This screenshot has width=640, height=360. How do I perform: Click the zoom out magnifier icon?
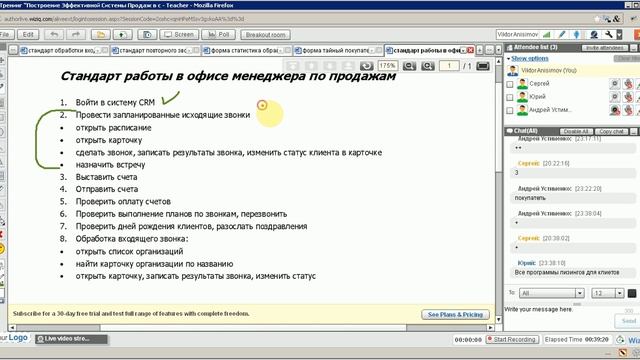pos(409,66)
